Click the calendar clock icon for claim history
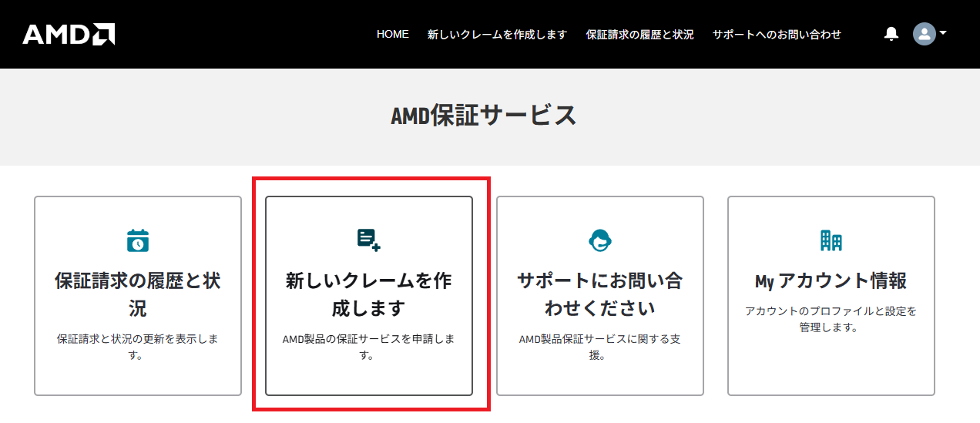Image resolution: width=980 pixels, height=423 pixels. coord(138,240)
